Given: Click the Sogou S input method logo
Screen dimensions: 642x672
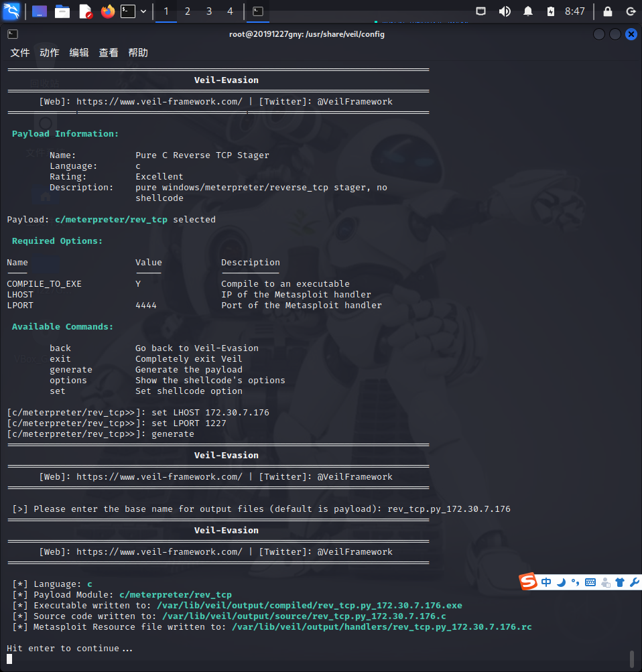Looking at the screenshot, I should [528, 582].
